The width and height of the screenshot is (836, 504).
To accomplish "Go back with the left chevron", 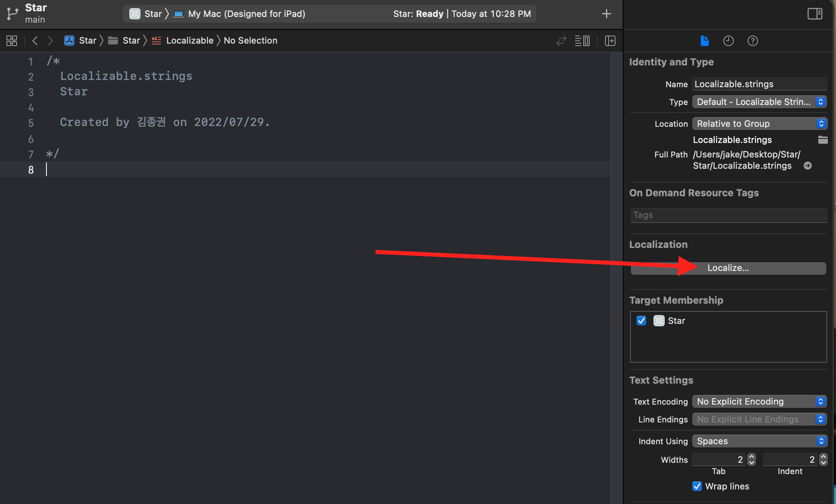I will pyautogui.click(x=35, y=40).
